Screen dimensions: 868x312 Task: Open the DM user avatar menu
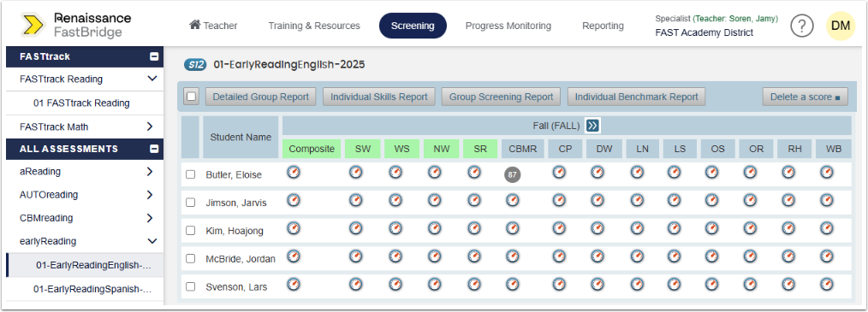coord(841,26)
